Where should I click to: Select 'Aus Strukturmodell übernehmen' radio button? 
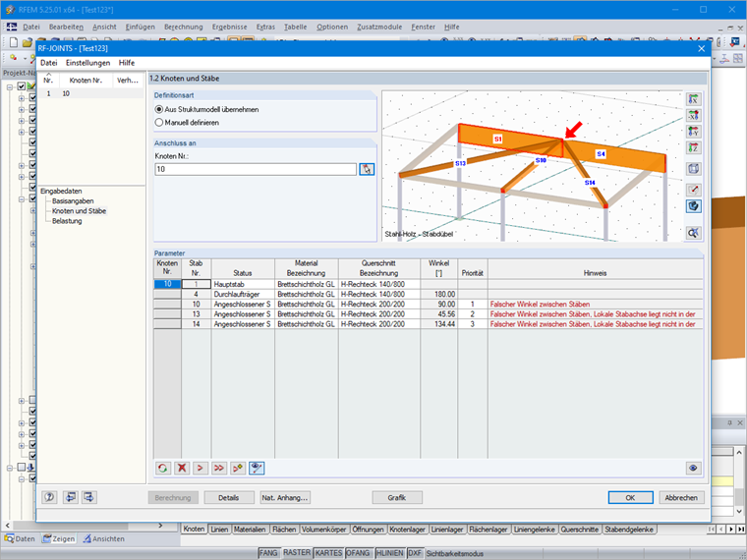point(159,109)
